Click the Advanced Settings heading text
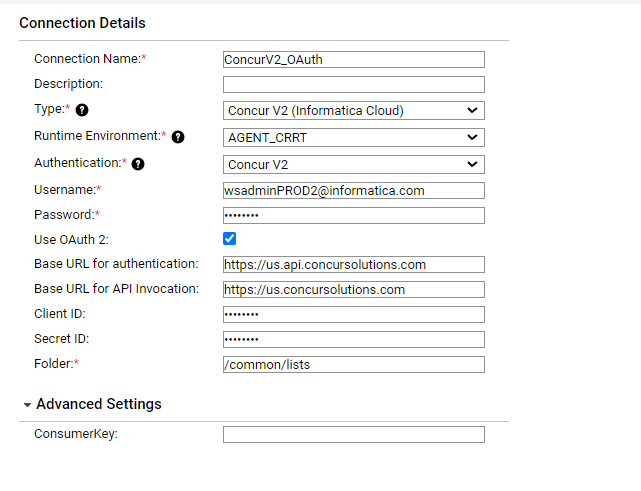Viewport: 641px width, 491px height. (x=99, y=404)
